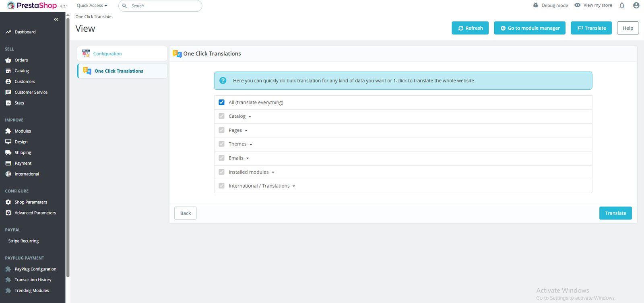Open the Quick Access dropdown

coord(92,6)
